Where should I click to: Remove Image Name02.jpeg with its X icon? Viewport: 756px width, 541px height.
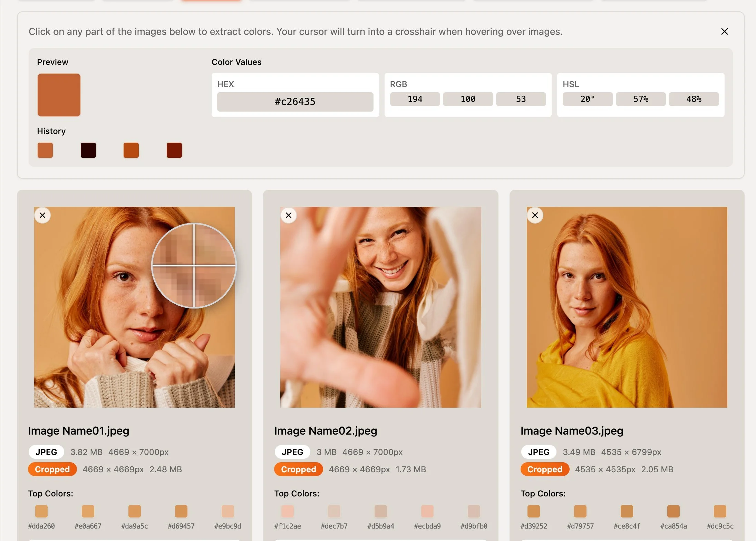pyautogui.click(x=289, y=215)
